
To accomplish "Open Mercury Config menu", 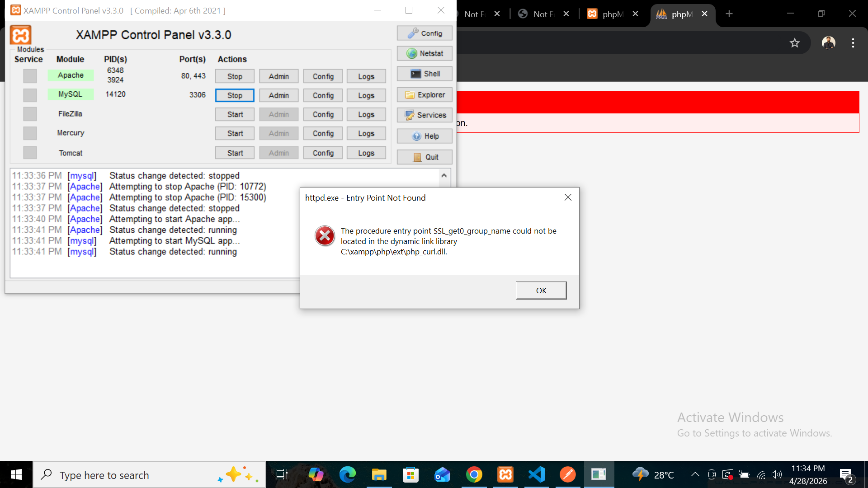I will coord(323,133).
